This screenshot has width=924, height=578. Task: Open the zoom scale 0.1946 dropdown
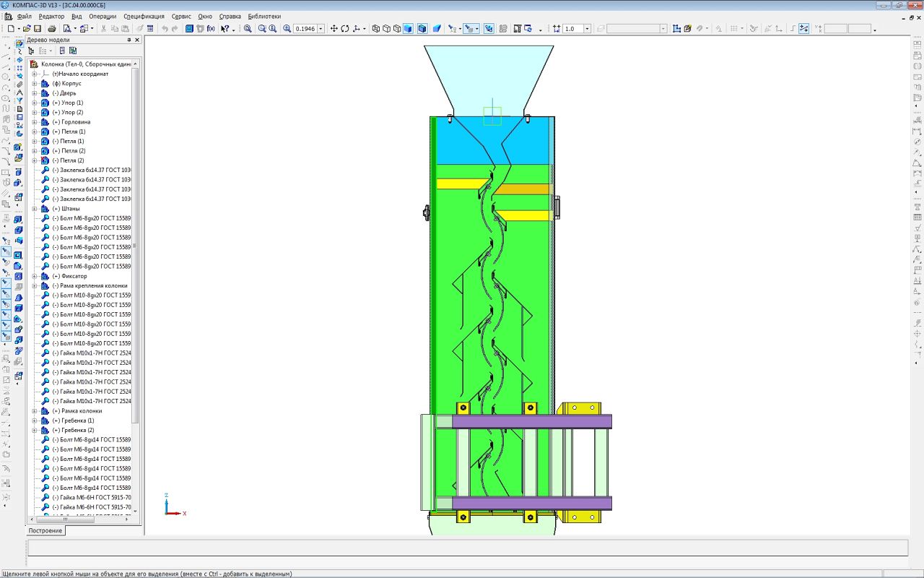pyautogui.click(x=321, y=29)
